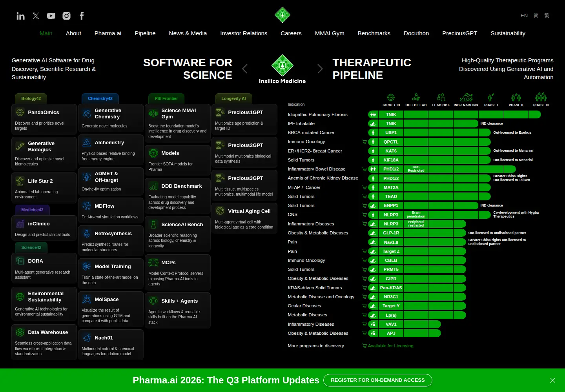This screenshot has height=392, width=565.
Task: Open the Main menu item
Action: [46, 33]
